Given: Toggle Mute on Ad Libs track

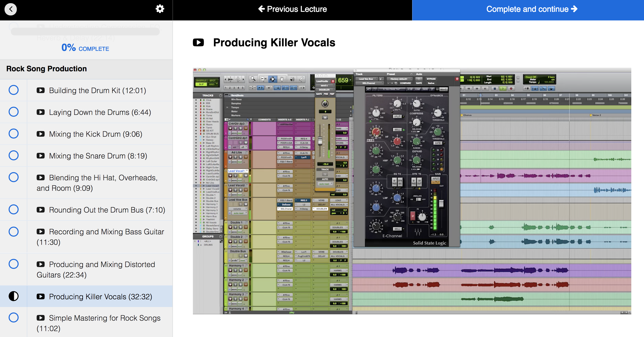Looking at the screenshot, I should click(x=246, y=157).
